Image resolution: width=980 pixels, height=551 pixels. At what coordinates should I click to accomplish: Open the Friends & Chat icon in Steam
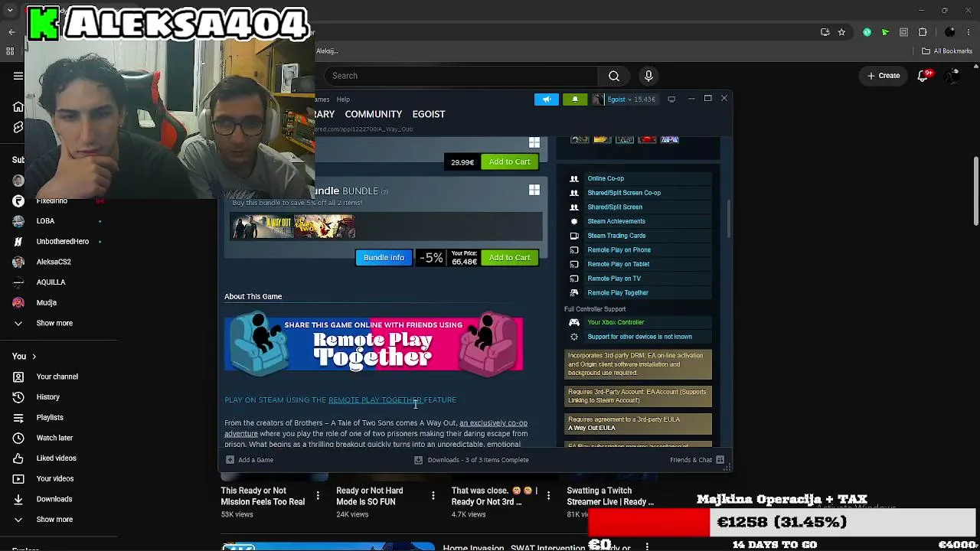pos(720,460)
